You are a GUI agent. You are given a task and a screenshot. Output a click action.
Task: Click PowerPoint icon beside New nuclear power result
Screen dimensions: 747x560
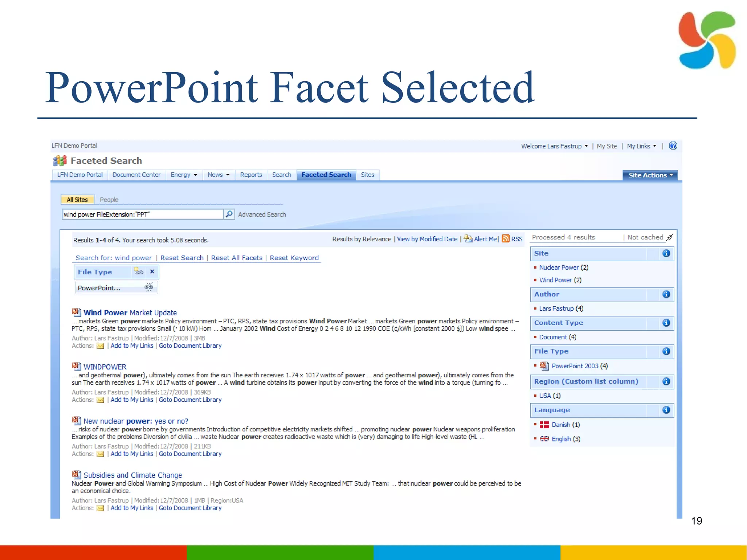click(76, 420)
